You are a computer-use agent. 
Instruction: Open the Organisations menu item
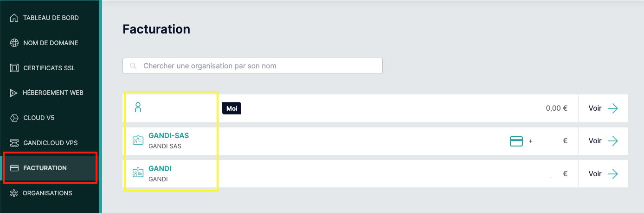47,193
